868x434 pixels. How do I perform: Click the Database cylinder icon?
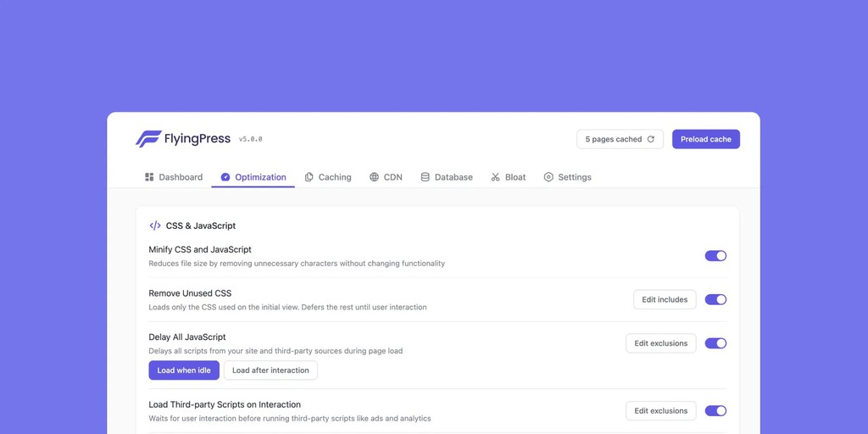point(426,177)
